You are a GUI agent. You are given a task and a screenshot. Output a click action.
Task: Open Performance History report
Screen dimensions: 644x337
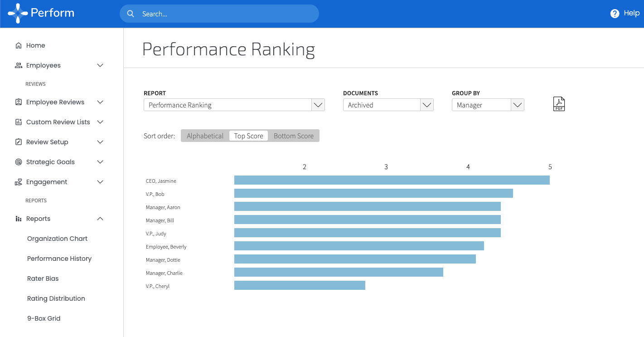click(x=59, y=259)
